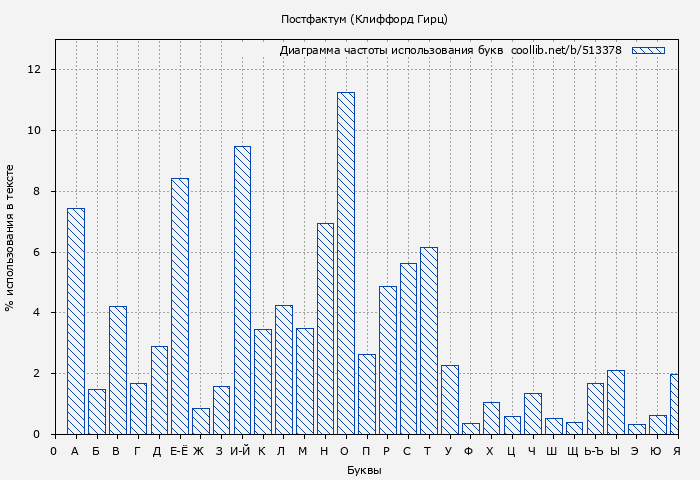Select the bar for letter Ы
Screen dimensions: 700x480
point(616,402)
